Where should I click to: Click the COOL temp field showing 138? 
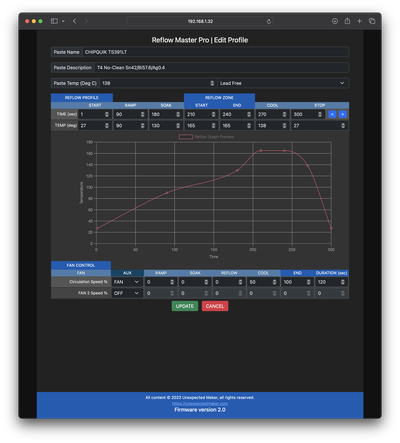(272, 126)
